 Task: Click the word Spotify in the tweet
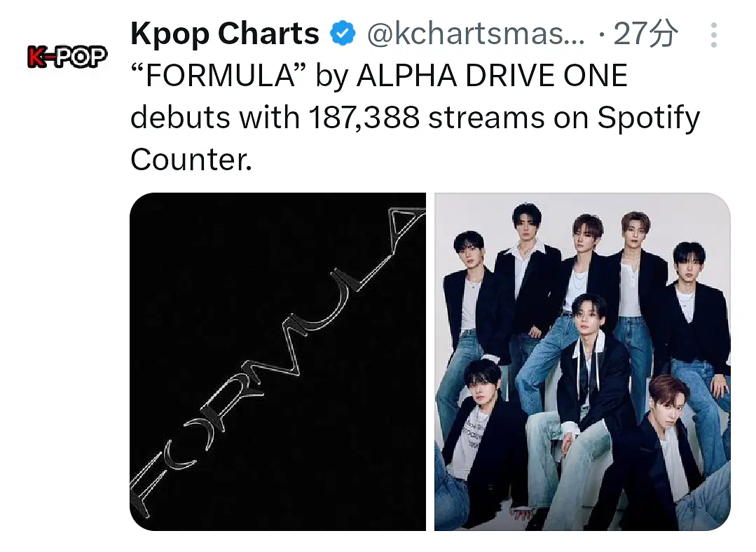[649, 118]
